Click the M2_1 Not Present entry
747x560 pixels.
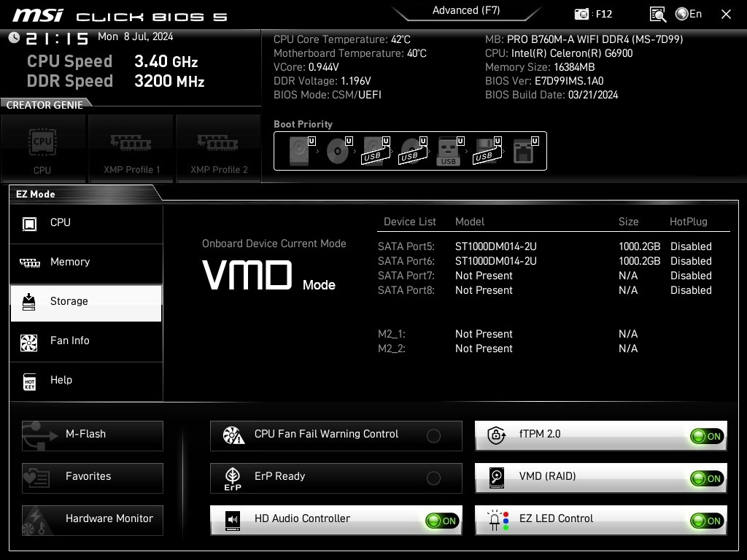pyautogui.click(x=484, y=334)
